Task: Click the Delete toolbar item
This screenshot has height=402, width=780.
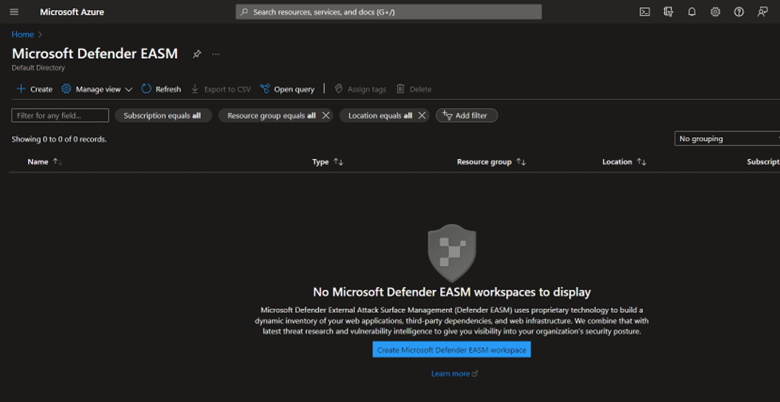Action: [414, 89]
